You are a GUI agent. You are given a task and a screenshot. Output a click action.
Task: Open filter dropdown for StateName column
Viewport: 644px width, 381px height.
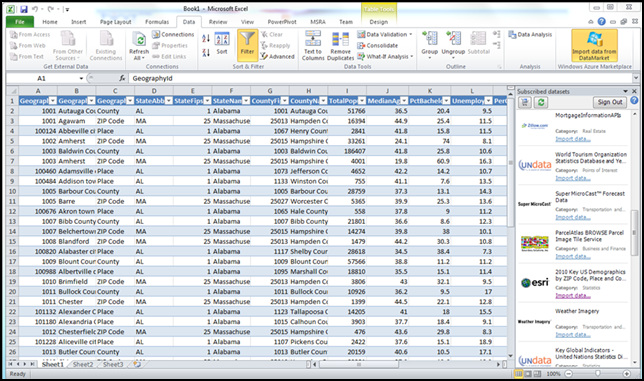246,101
